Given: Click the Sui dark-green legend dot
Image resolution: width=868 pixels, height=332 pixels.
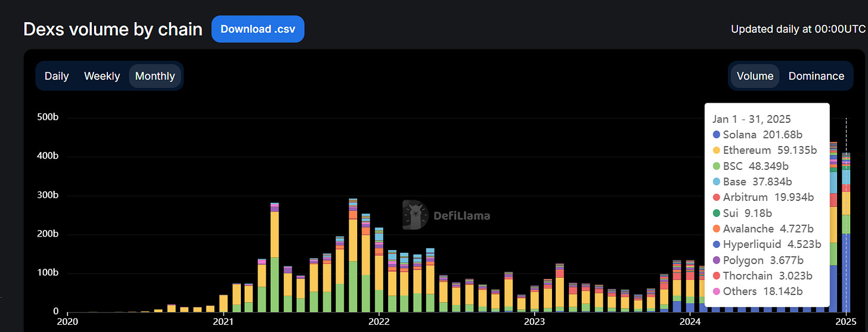Looking at the screenshot, I should tap(716, 213).
